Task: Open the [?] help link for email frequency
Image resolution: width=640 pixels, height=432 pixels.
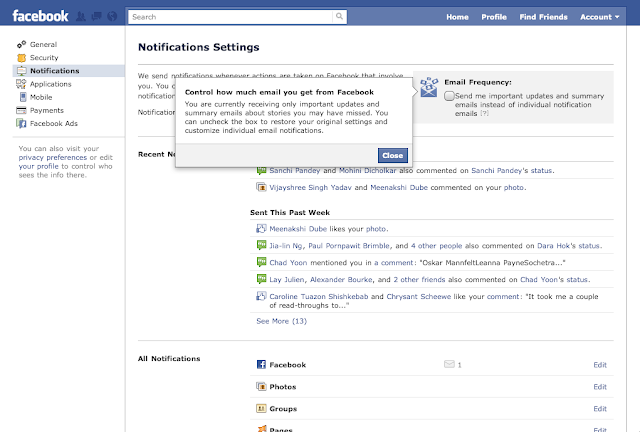Action: coord(484,113)
